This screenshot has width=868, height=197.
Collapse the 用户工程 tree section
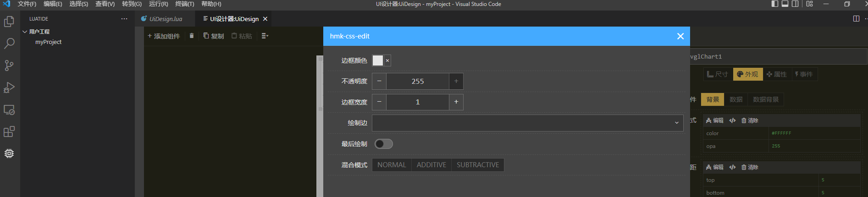[x=25, y=32]
